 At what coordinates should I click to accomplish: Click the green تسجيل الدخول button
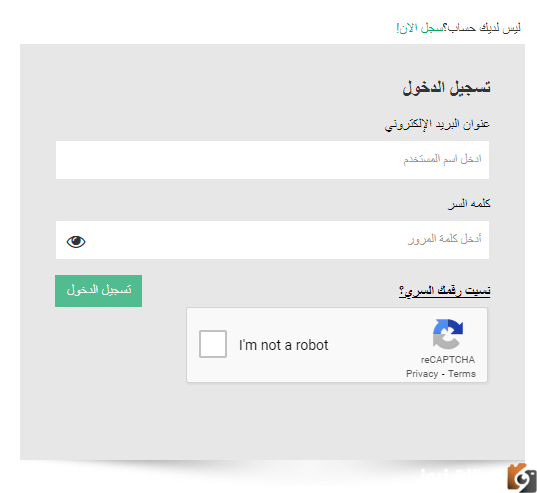click(99, 291)
